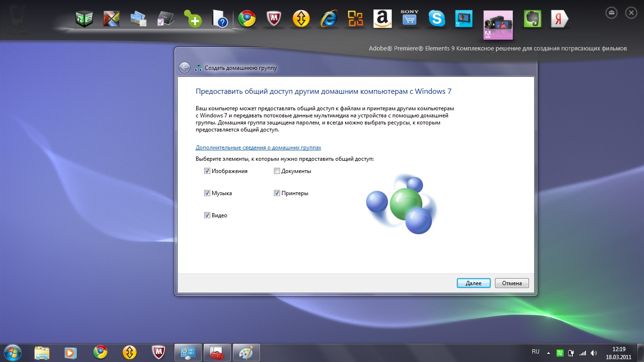Open the help document icon in the dock
This screenshot has width=644, height=362.
(220, 19)
